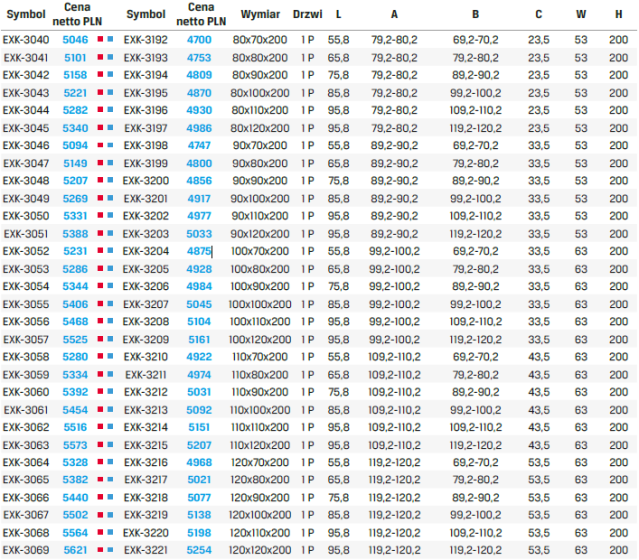Click price 4917 for EXK-3201

coord(199,198)
